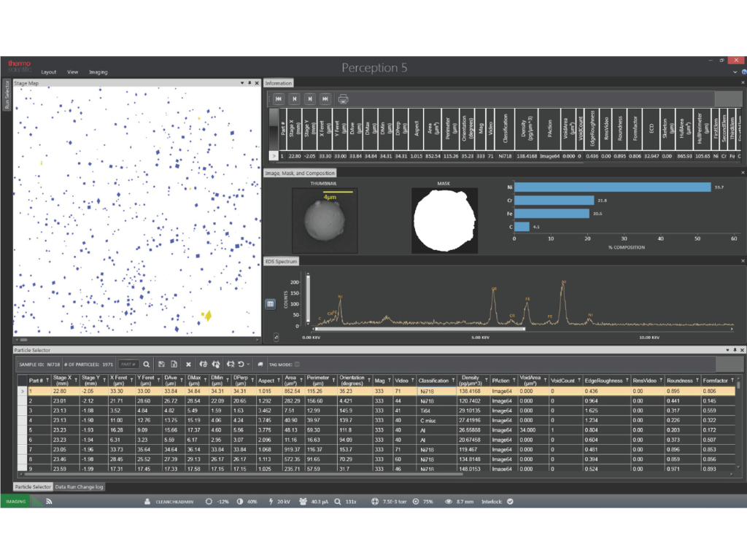This screenshot has width=747, height=560.
Task: Step to next particle in Information toolbar
Action: 309,99
